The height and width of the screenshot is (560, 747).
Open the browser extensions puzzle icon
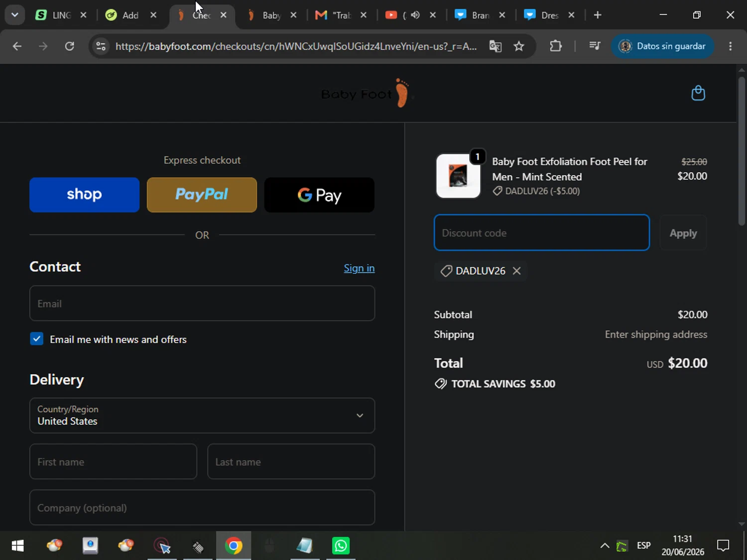point(556,46)
